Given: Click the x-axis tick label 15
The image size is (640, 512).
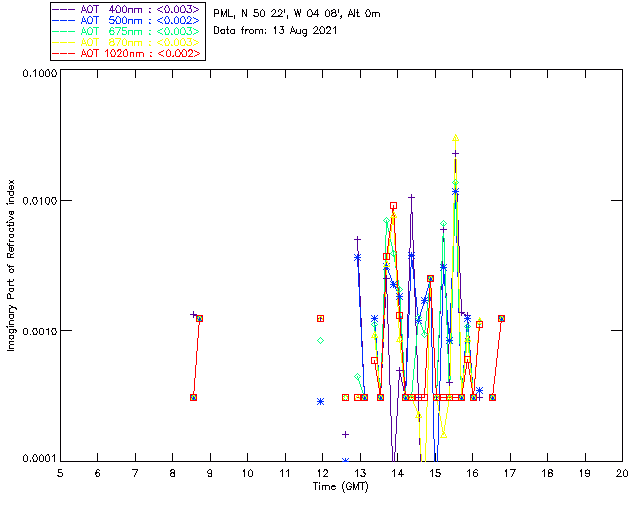Looking at the screenshot, I should (x=435, y=473).
